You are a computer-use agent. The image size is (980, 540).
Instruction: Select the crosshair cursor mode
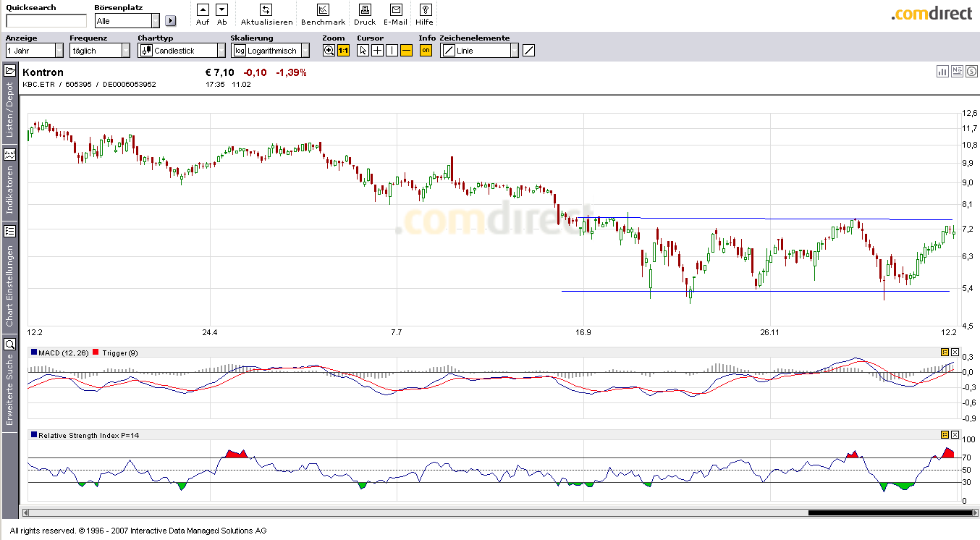tap(377, 51)
